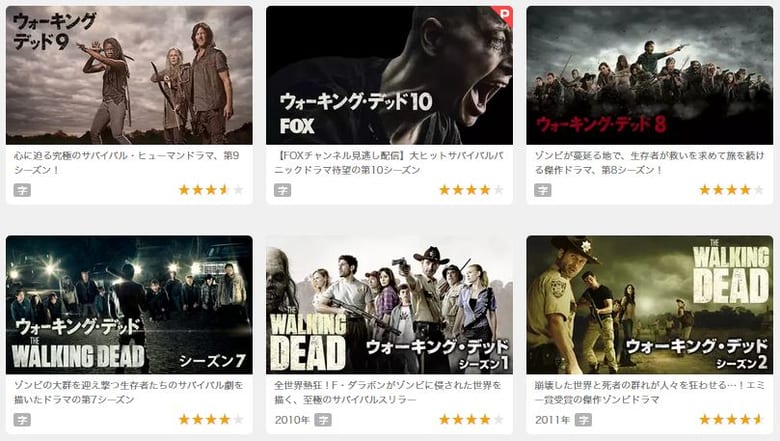The height and width of the screenshot is (441, 780).
Task: Open the Walking Dead Season 1 thumbnail
Action: pyautogui.click(x=390, y=305)
